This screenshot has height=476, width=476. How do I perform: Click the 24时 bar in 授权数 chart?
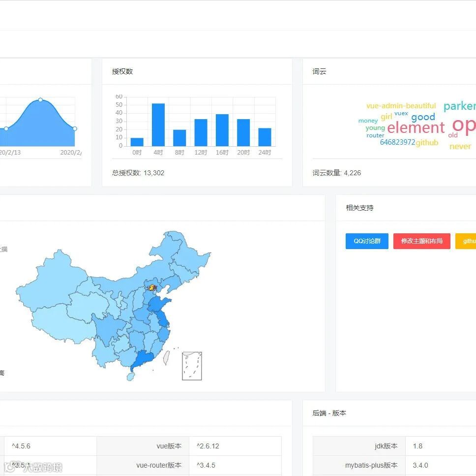tap(265, 137)
